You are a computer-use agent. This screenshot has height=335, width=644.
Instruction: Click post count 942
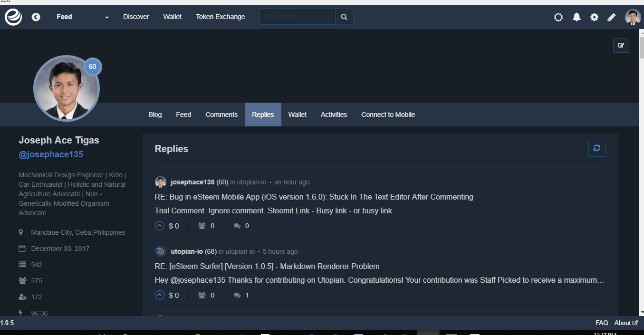click(x=37, y=265)
